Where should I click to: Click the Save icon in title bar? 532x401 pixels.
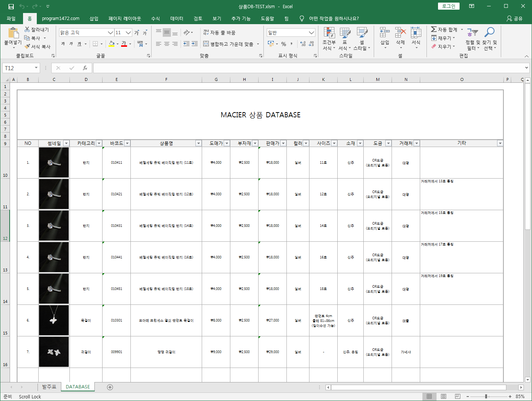11,6
